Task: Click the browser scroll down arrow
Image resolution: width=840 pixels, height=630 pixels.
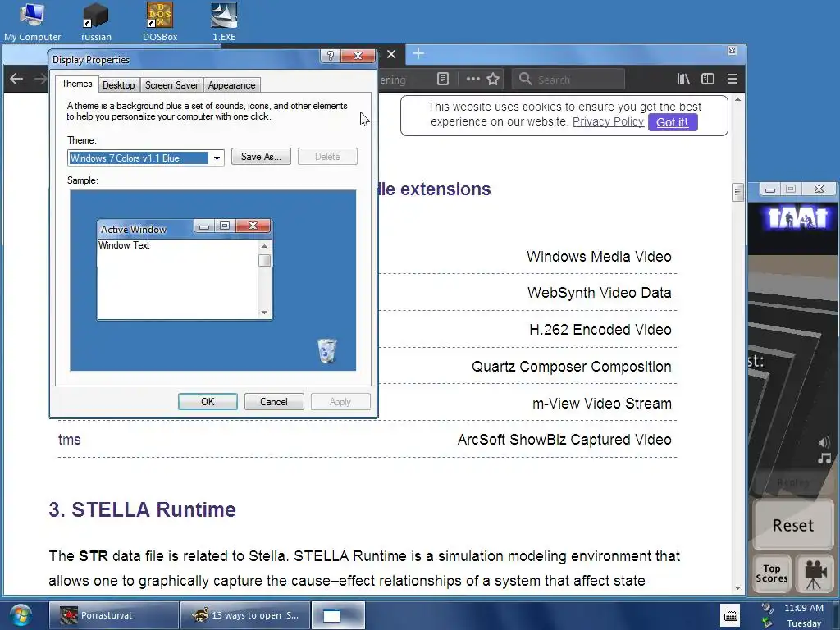Action: pos(737,587)
